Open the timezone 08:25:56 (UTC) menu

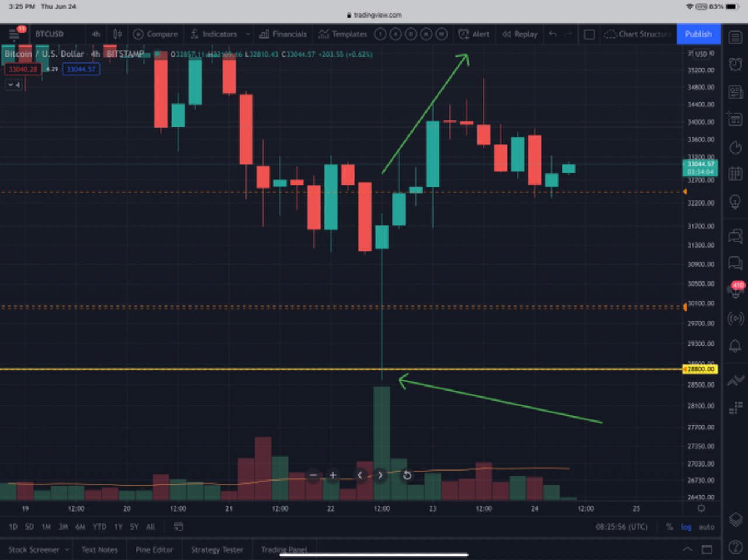click(622, 527)
